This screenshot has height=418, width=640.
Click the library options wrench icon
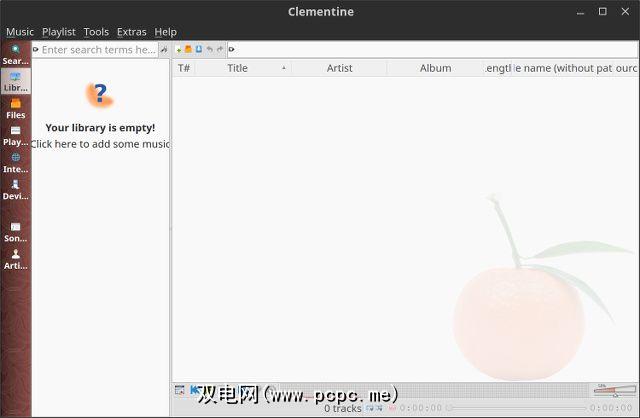pyautogui.click(x=164, y=50)
